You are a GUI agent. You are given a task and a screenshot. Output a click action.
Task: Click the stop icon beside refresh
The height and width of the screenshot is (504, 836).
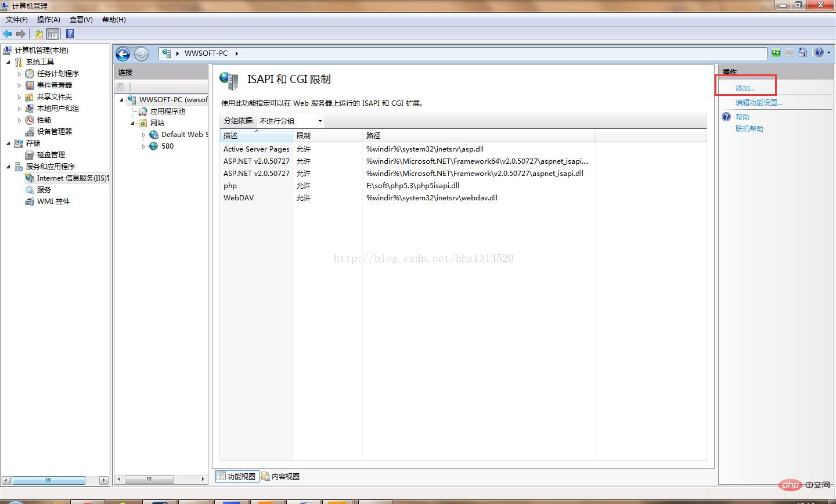[x=790, y=53]
